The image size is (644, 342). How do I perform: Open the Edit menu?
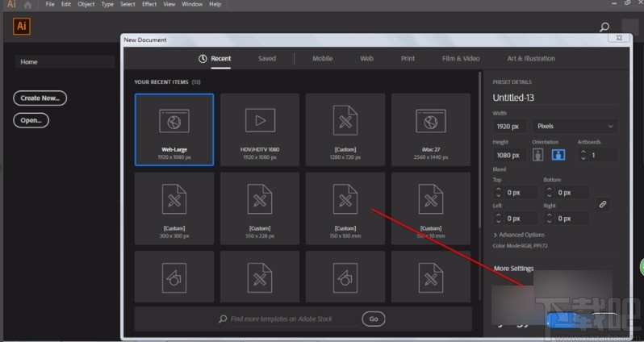point(65,4)
